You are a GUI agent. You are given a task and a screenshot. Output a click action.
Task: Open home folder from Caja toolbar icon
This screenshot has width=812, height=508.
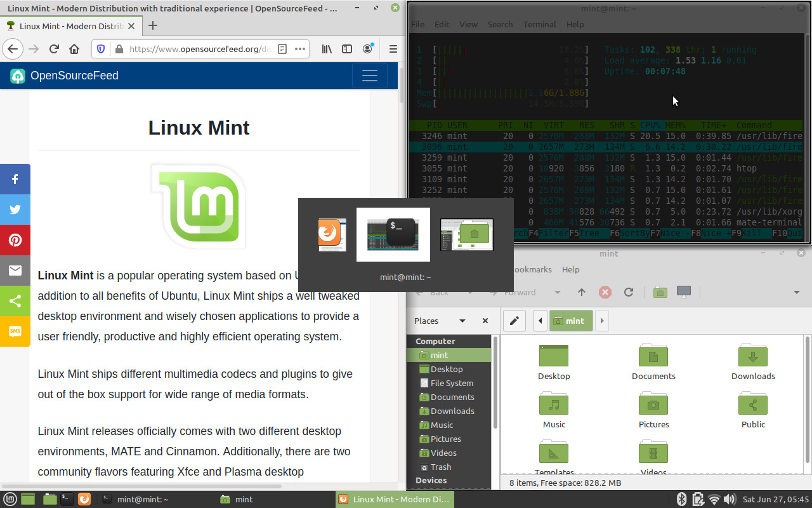pos(660,292)
